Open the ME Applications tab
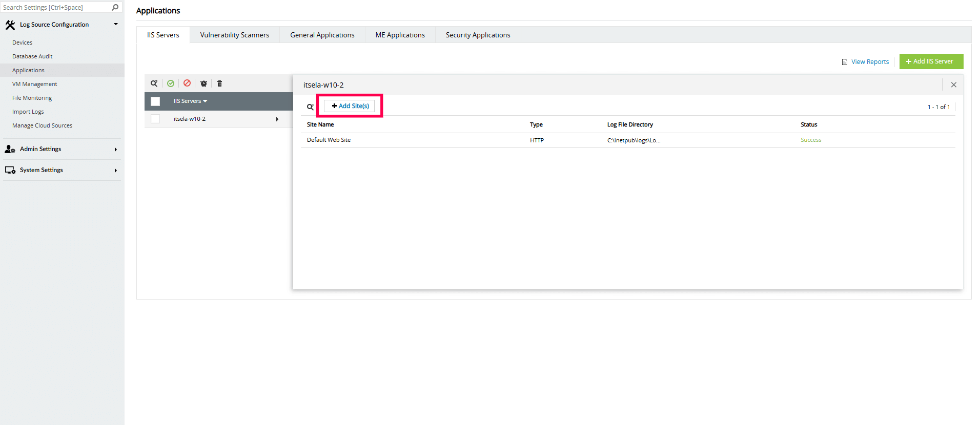Screen dimensions: 980x425 [400, 35]
